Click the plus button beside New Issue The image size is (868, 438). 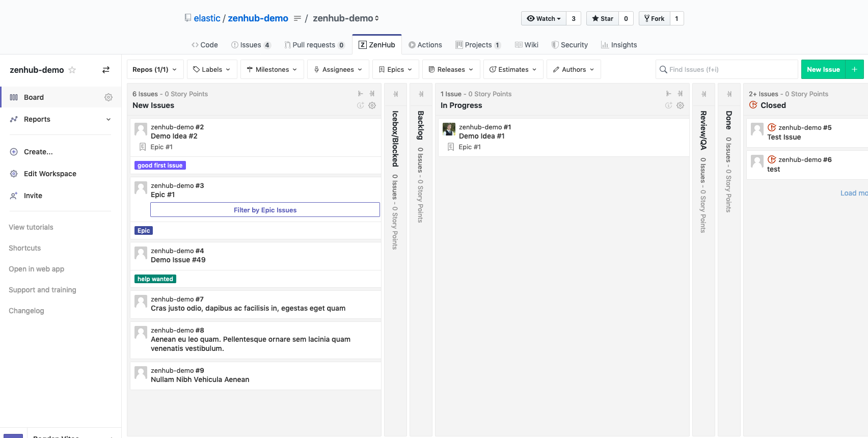[855, 69]
